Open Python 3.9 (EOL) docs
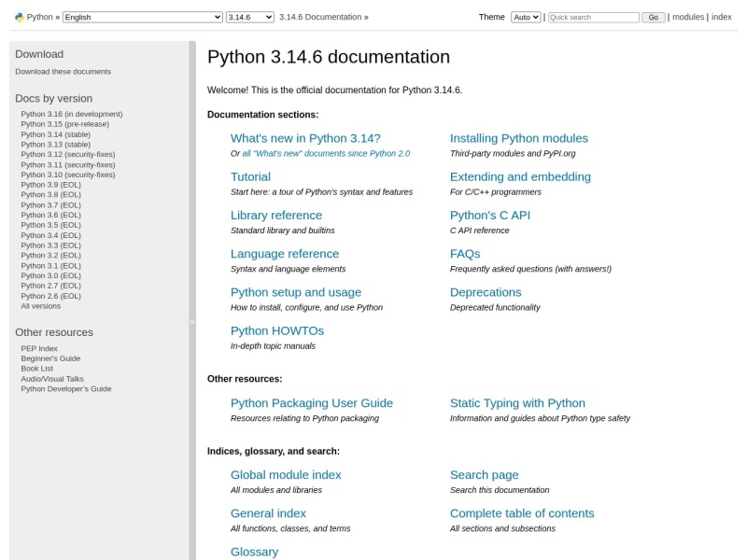This screenshot has width=747, height=560. coord(50,185)
